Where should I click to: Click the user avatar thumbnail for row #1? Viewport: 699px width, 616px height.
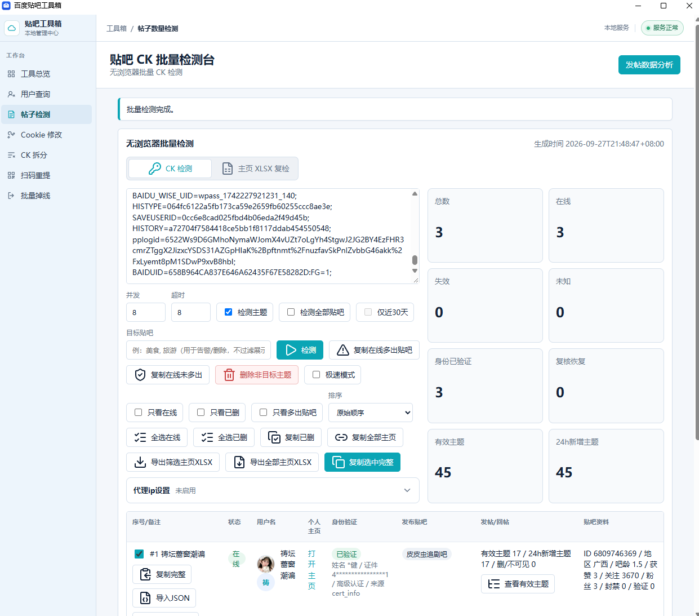(x=266, y=563)
